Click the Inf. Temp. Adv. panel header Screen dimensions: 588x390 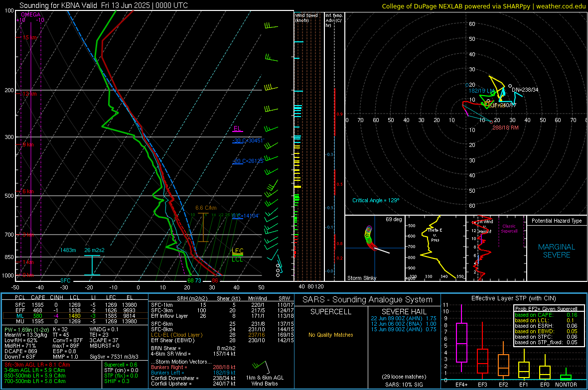coord(334,20)
